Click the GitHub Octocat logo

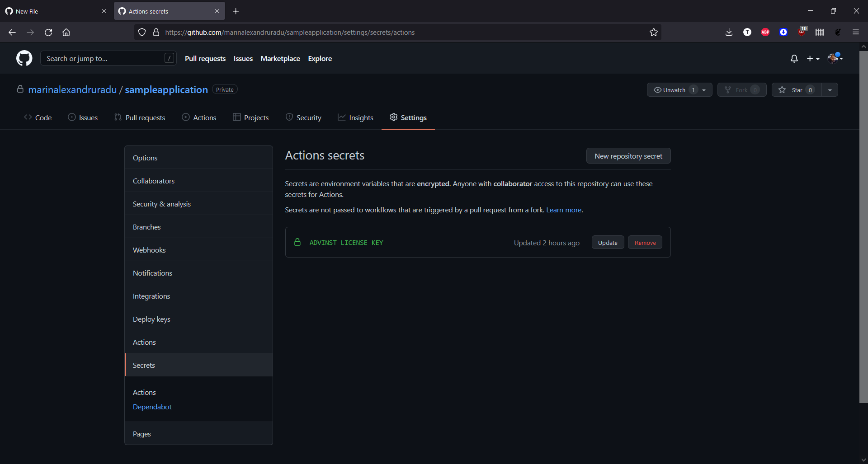[24, 58]
